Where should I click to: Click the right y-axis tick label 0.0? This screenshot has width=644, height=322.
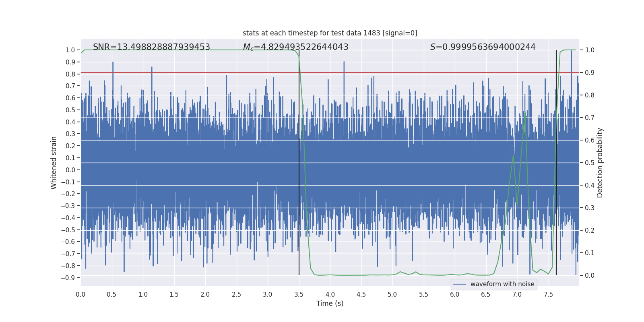590,276
